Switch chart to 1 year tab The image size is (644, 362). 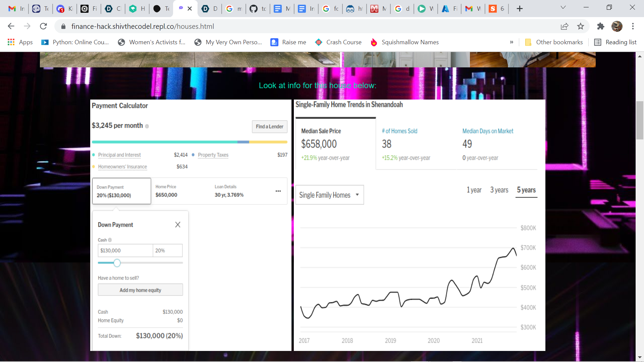pyautogui.click(x=474, y=190)
